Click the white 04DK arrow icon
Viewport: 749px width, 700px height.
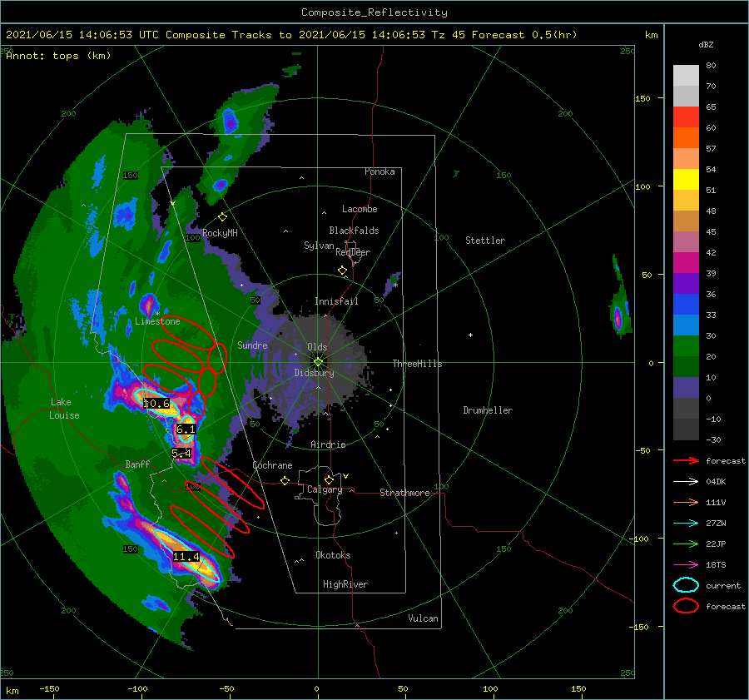(x=686, y=481)
